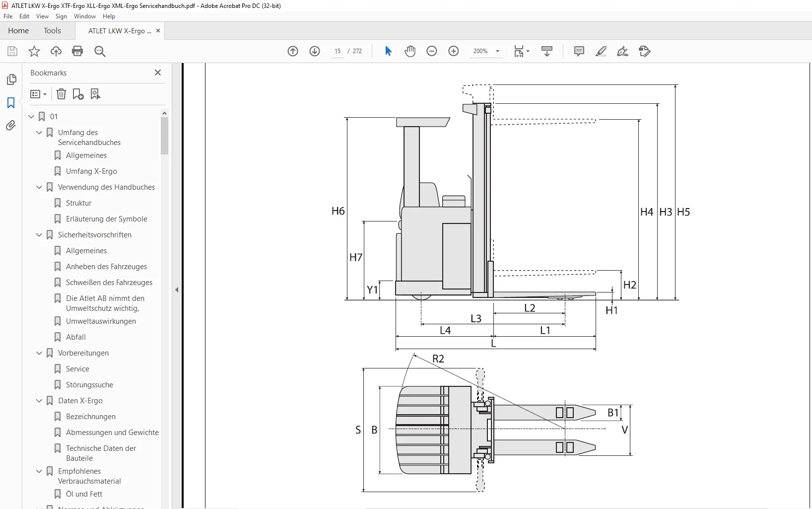Open the Stamp tool
Image resolution: width=812 pixels, height=509 pixels.
[644, 51]
